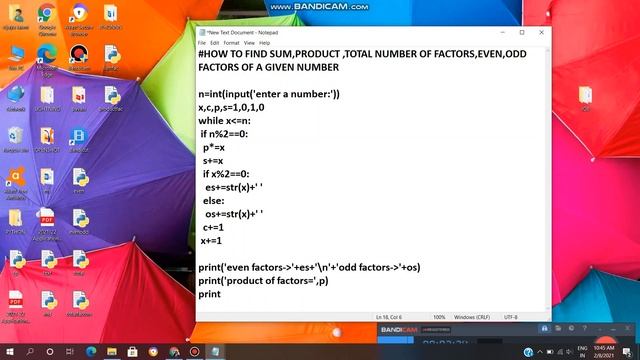Image resolution: width=640 pixels, height=360 pixels.
Task: Open Task View on the taskbar
Action: click(x=70, y=351)
